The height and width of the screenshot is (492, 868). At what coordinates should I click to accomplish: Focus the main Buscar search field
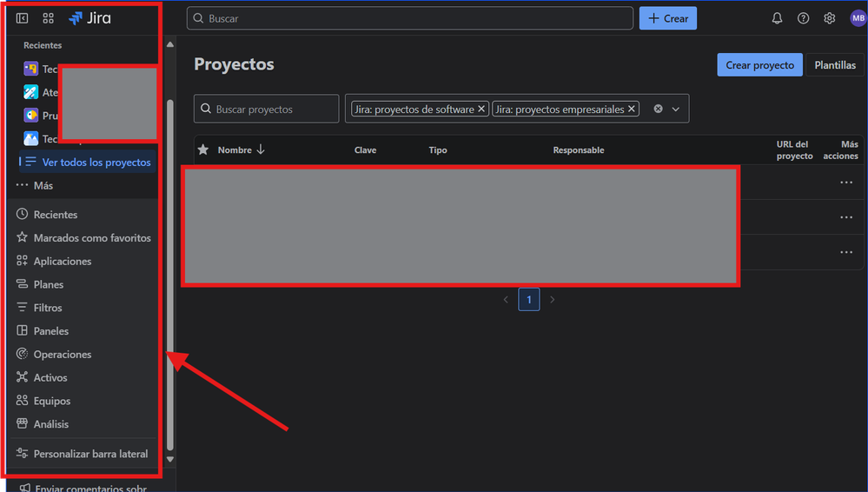[x=410, y=18]
